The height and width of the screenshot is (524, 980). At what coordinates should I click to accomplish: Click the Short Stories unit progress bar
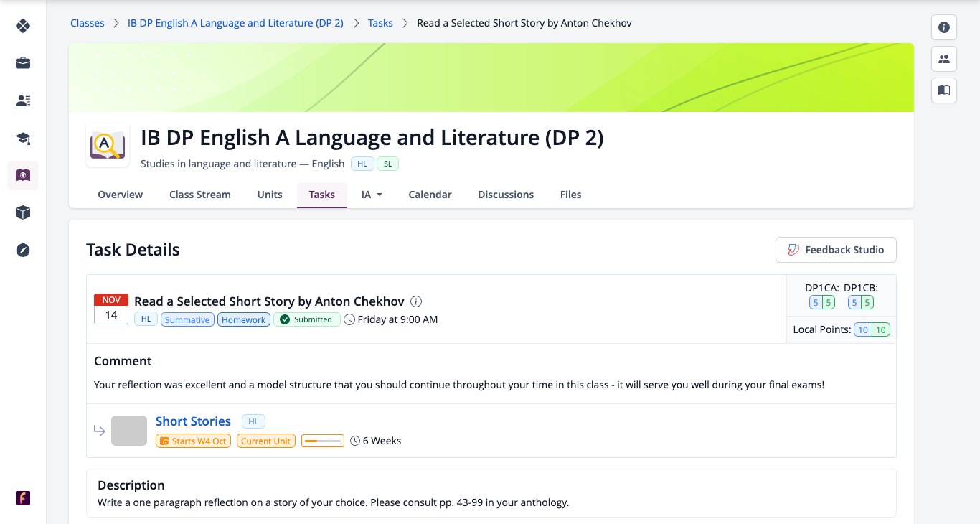click(x=322, y=441)
